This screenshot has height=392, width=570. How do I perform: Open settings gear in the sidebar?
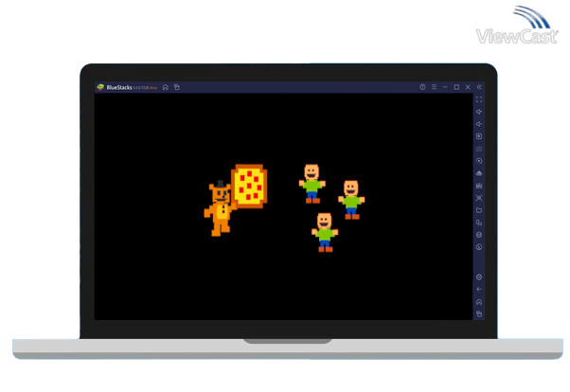(x=479, y=277)
